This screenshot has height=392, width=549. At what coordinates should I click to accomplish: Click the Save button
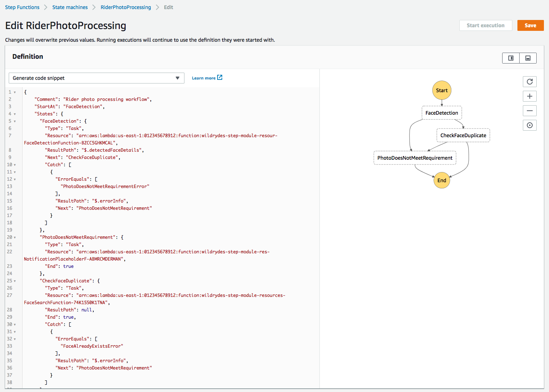click(x=530, y=25)
